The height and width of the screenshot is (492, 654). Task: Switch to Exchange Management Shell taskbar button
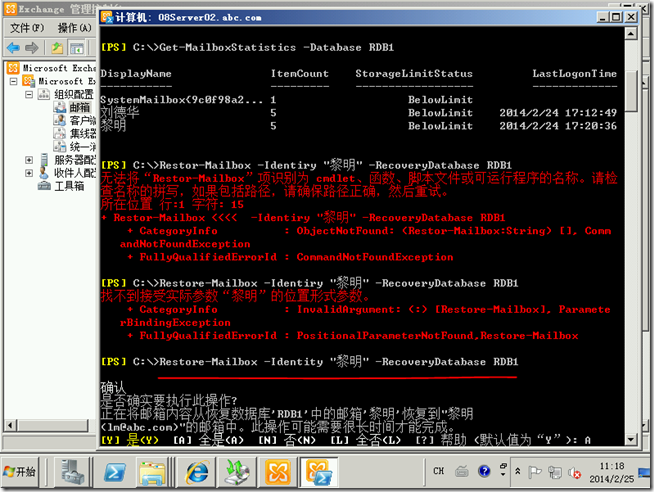tap(319, 472)
